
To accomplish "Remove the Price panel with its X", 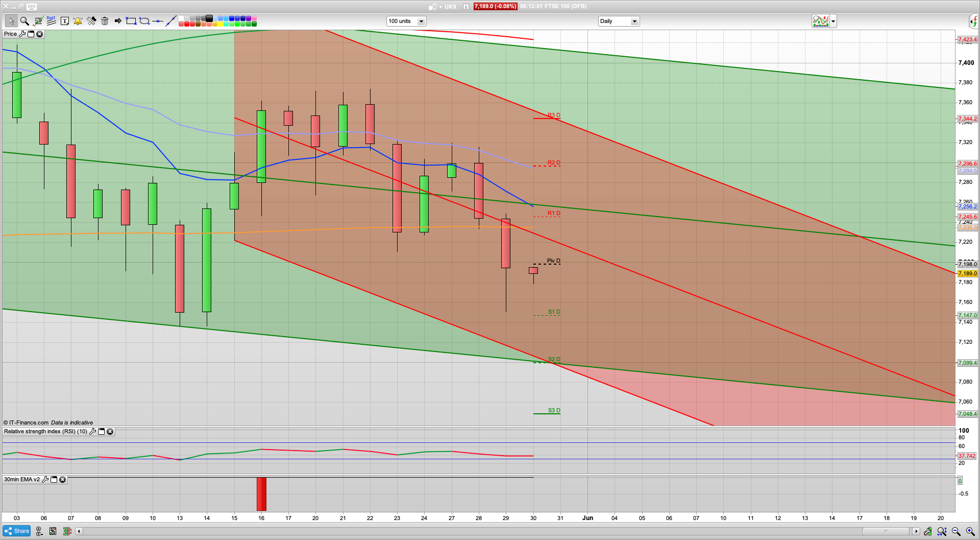I will point(40,34).
